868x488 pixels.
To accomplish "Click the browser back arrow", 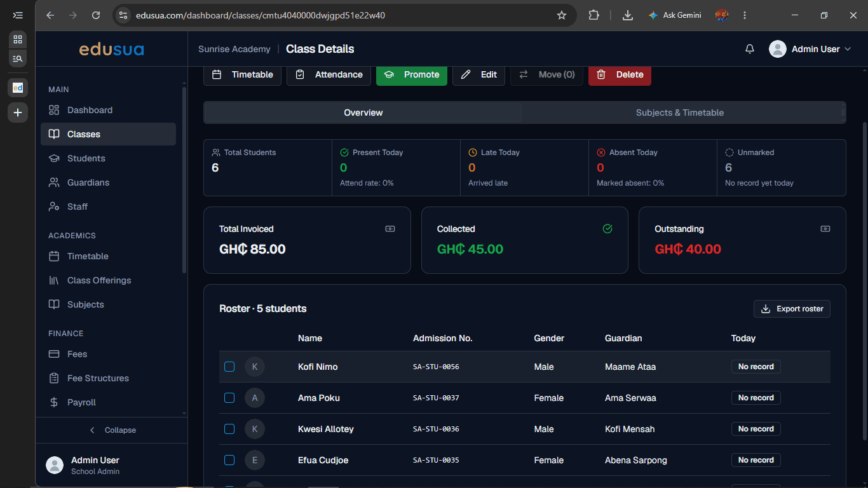I will click(50, 15).
